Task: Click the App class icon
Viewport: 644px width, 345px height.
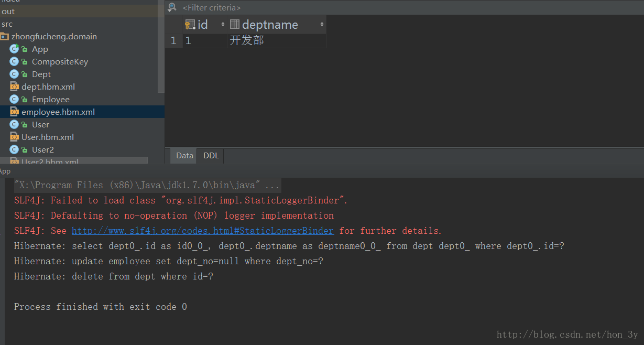Action: pos(14,49)
